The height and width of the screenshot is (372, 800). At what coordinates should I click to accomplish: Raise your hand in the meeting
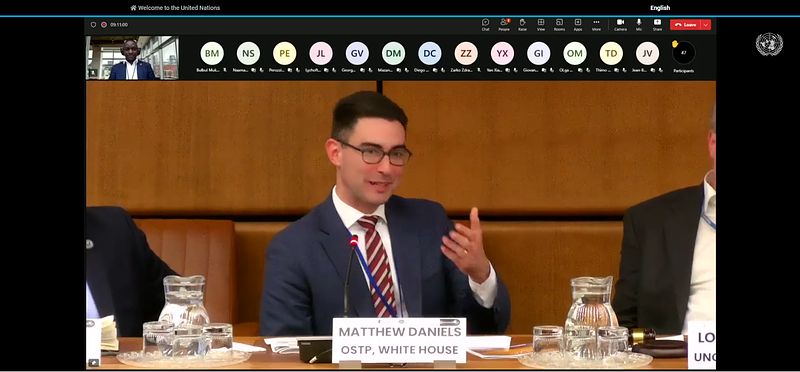[522, 24]
